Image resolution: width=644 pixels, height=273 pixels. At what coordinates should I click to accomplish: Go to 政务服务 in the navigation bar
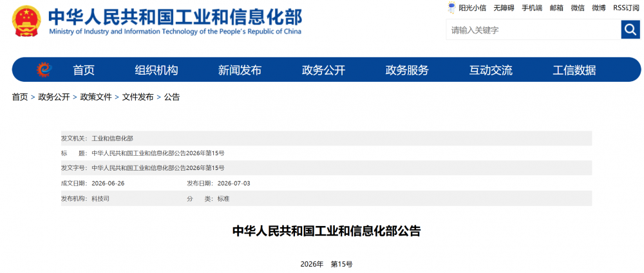click(407, 70)
